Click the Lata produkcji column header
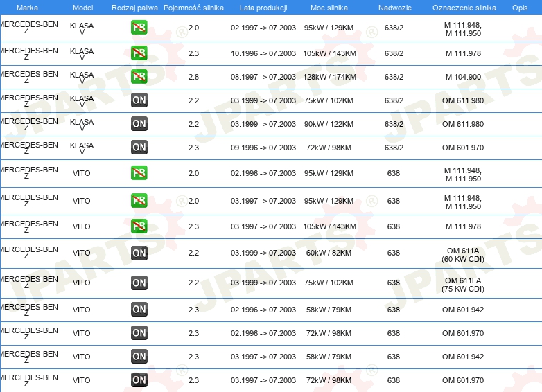542x392 pixels. coord(263,8)
